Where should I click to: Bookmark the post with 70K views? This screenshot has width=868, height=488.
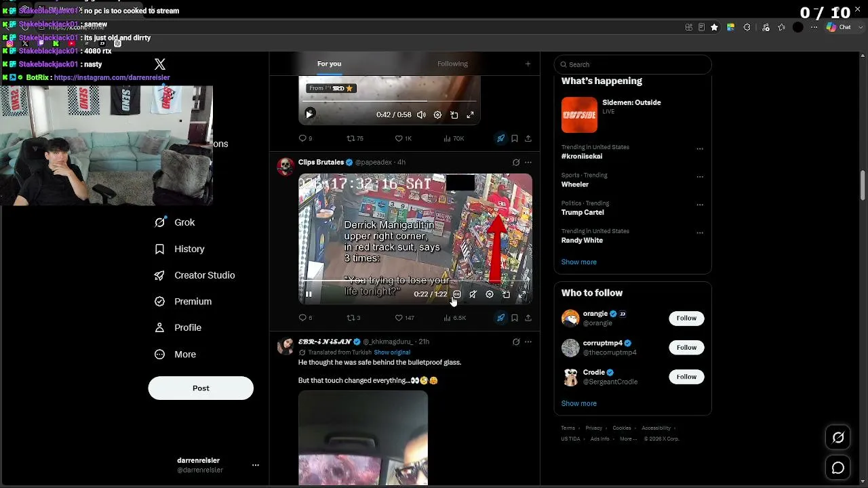click(515, 138)
